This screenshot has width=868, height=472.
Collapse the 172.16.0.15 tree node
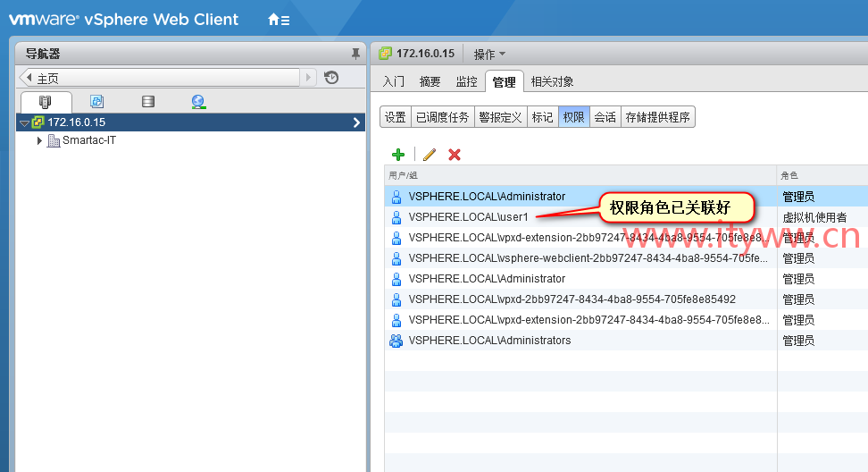[24, 123]
